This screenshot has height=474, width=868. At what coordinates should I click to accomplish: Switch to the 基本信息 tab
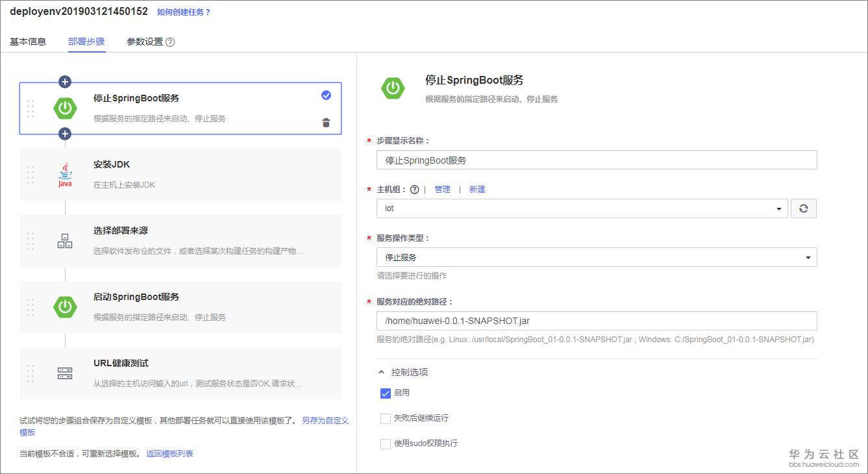(x=28, y=42)
